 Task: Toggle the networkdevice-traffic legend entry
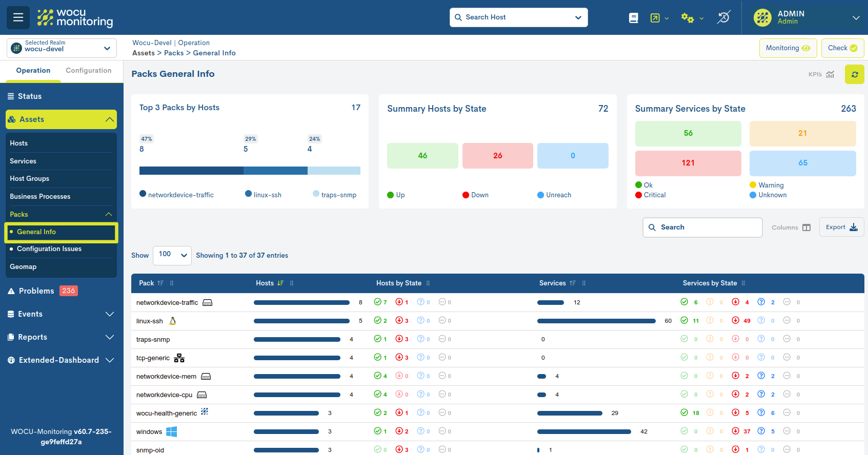(176, 195)
